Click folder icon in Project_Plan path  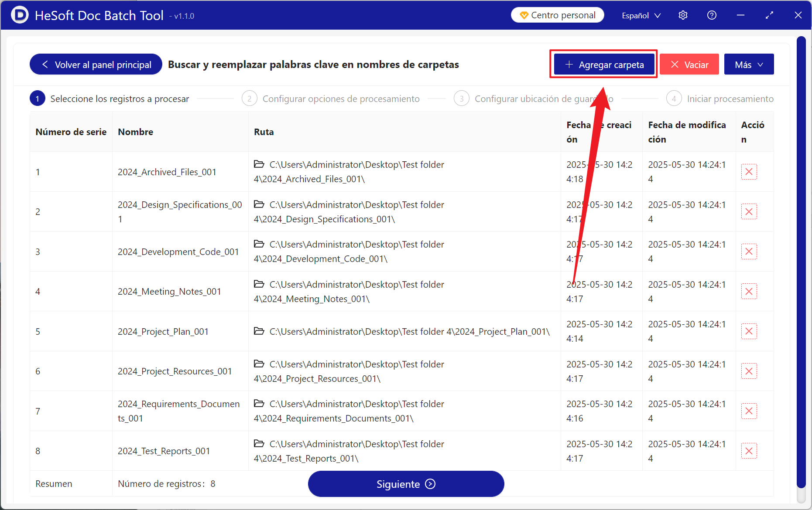[259, 331]
